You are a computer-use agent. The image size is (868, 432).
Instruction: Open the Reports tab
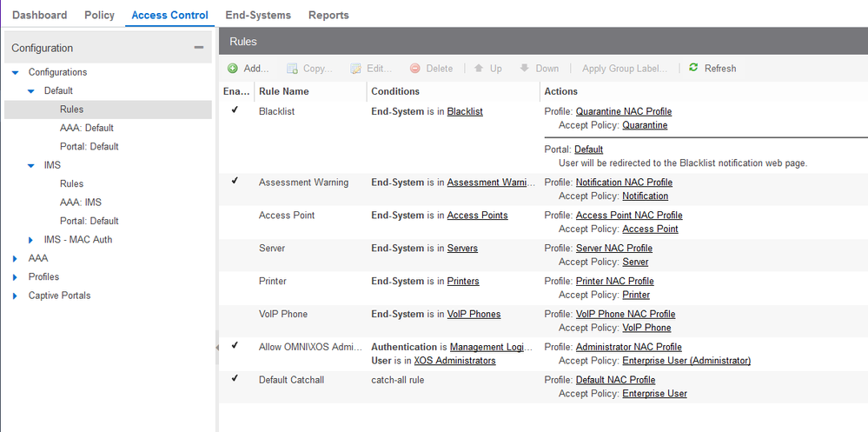pyautogui.click(x=328, y=15)
